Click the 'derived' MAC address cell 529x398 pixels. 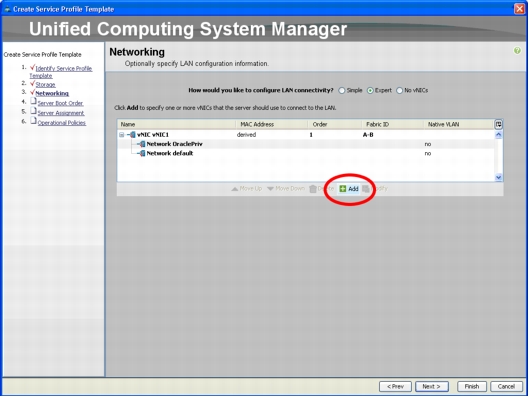[246, 135]
